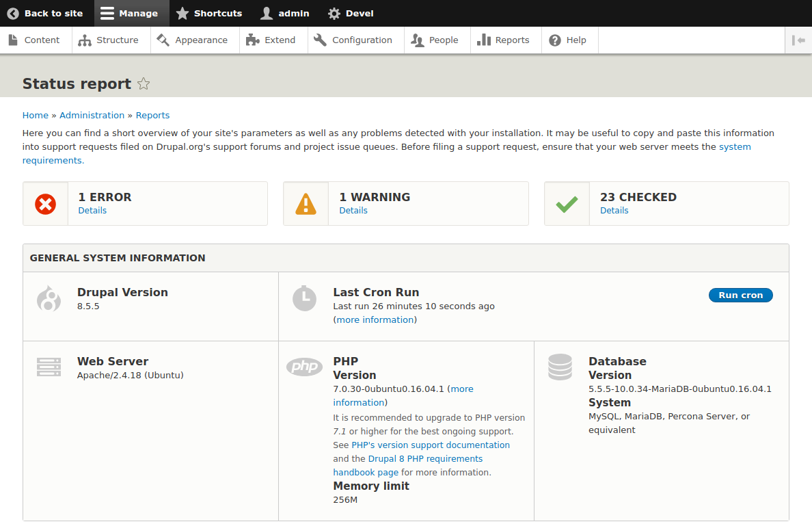The image size is (812, 524).
Task: Click the Apache/2.4.18 (Ubuntu) text
Action: [x=130, y=376]
